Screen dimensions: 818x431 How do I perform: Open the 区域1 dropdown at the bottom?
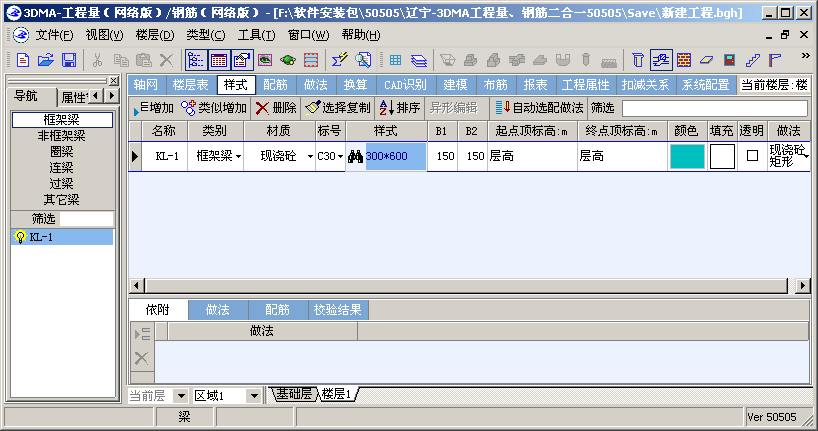tap(254, 396)
